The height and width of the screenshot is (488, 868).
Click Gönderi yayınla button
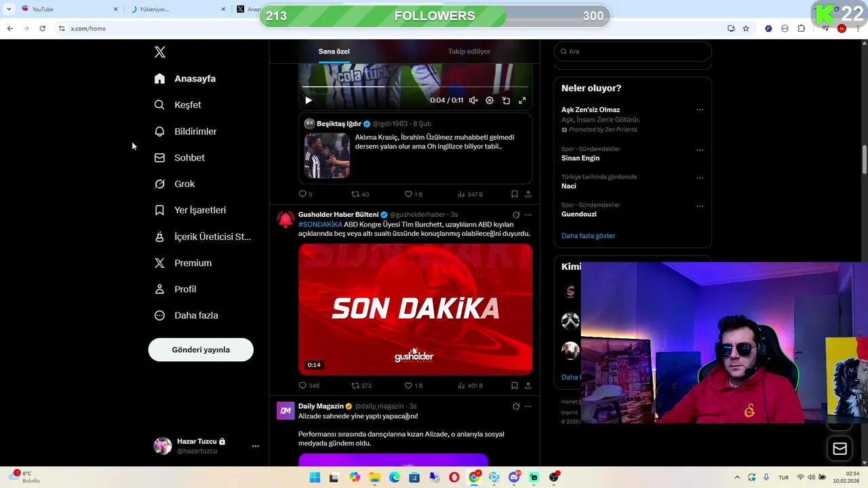coord(201,350)
